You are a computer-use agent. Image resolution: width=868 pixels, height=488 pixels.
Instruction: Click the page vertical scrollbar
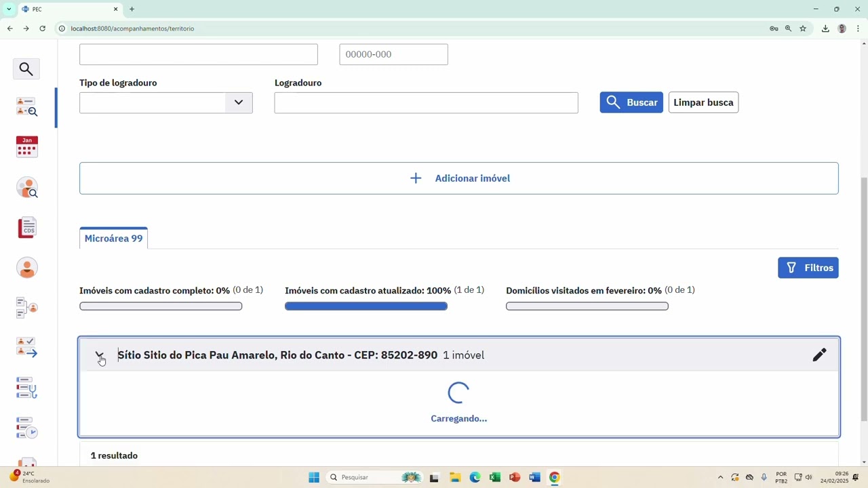864,298
